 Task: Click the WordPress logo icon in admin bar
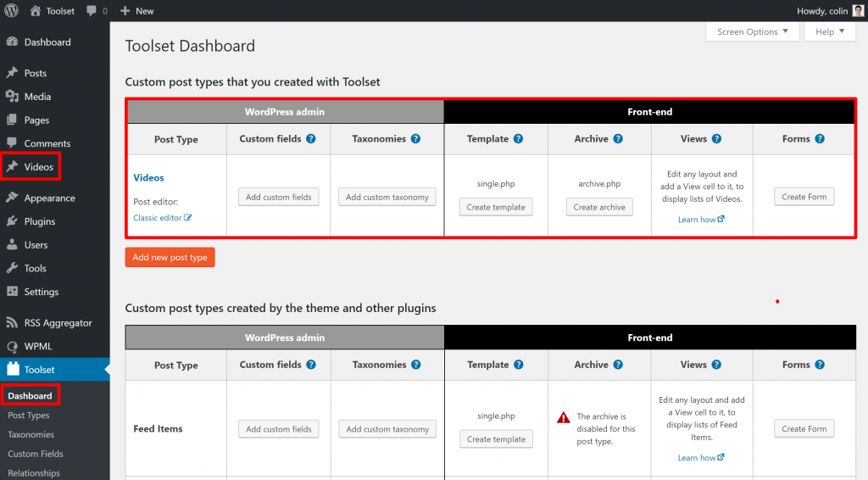[11, 10]
